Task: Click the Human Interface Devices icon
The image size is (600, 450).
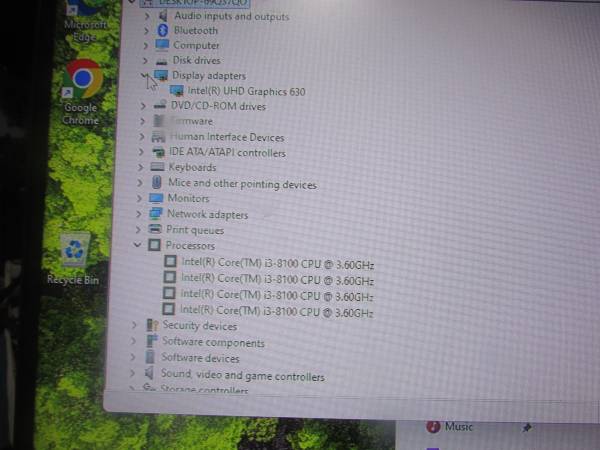Action: point(158,137)
